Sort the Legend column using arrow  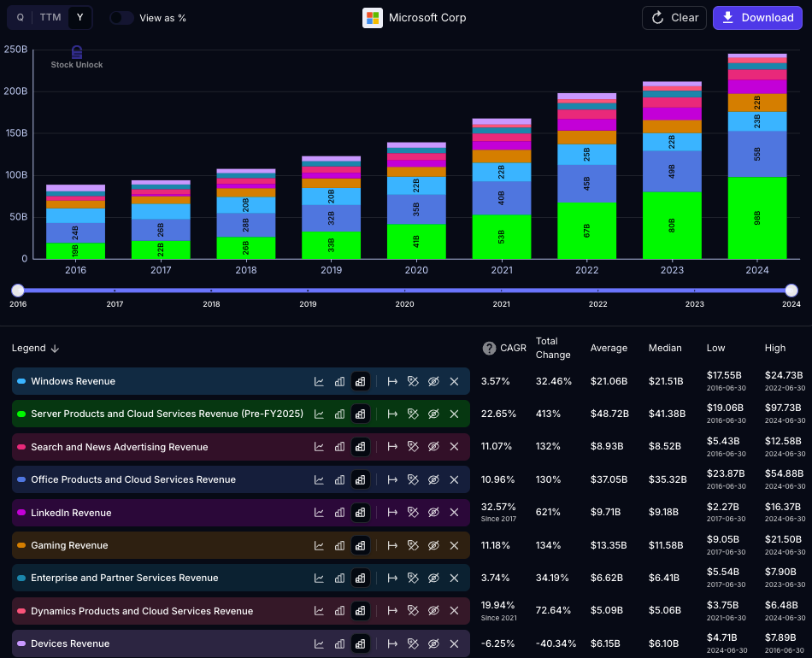[x=55, y=349]
